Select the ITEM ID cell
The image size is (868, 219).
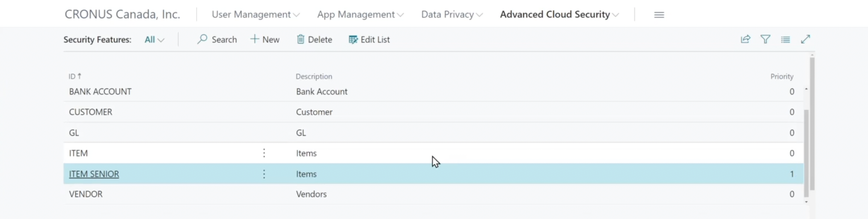pos(78,153)
